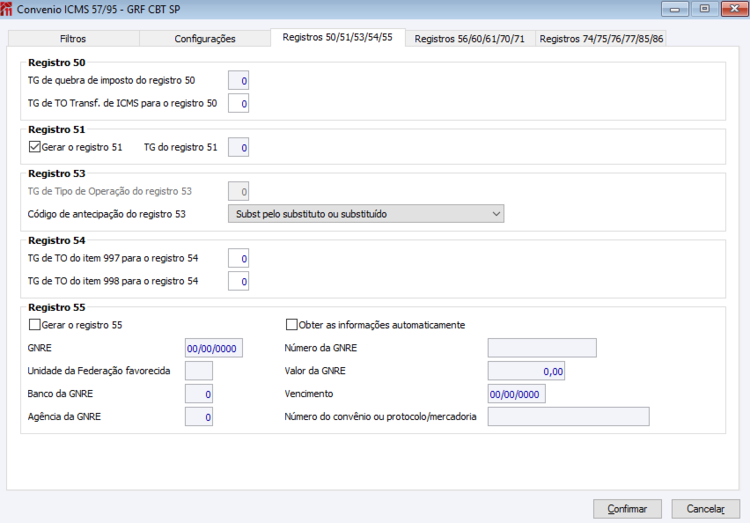Focus TG de quebra de imposto field

pyautogui.click(x=238, y=80)
